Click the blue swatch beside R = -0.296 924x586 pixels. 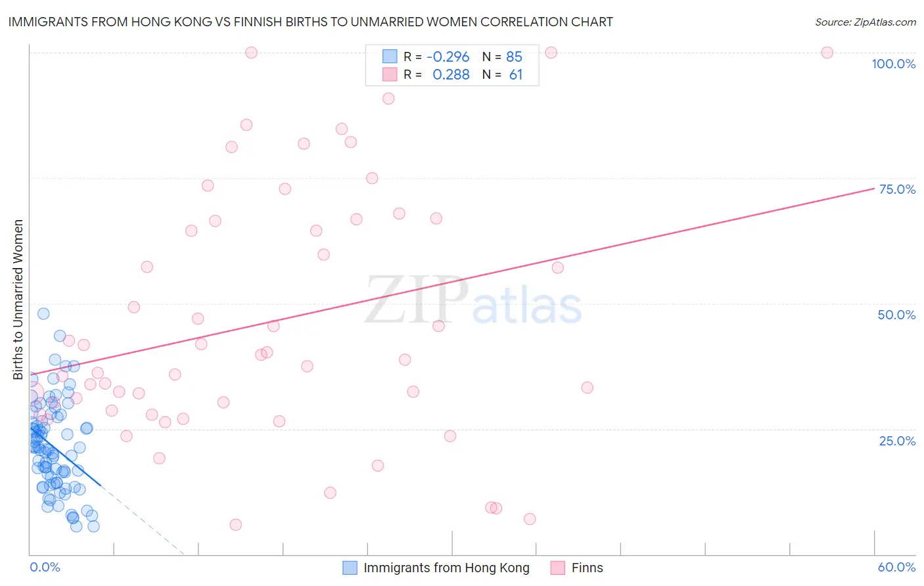coord(390,56)
